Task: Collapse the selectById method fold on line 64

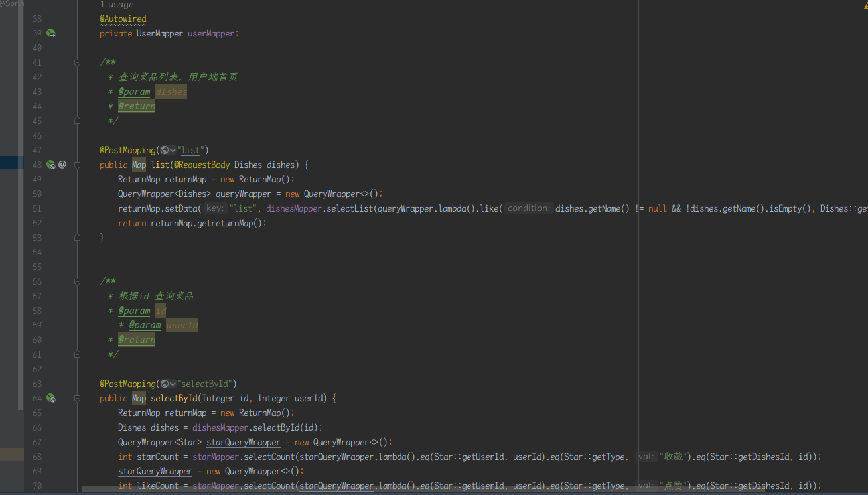Action: [x=78, y=398]
